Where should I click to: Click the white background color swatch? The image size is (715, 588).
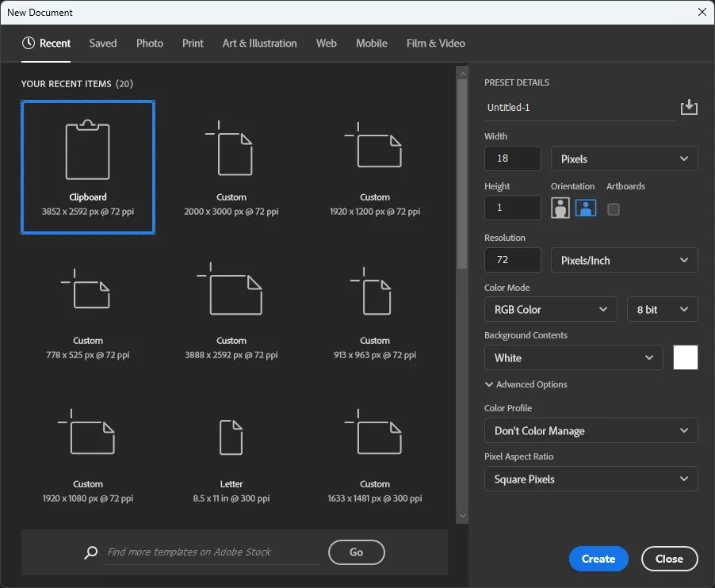click(685, 357)
